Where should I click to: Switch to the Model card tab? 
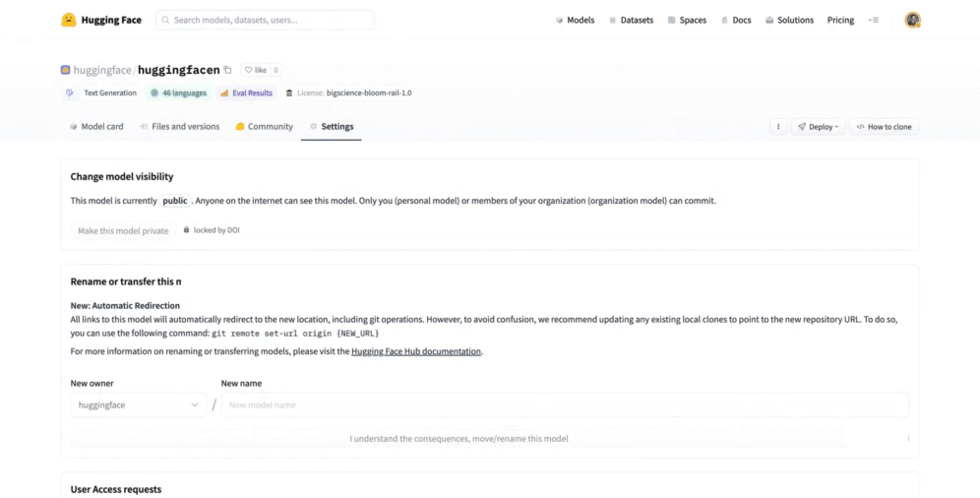[96, 127]
